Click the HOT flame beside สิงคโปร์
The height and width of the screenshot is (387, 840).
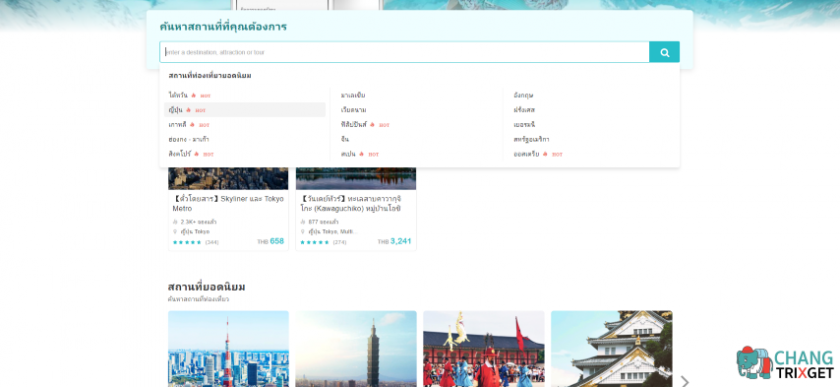click(x=197, y=154)
